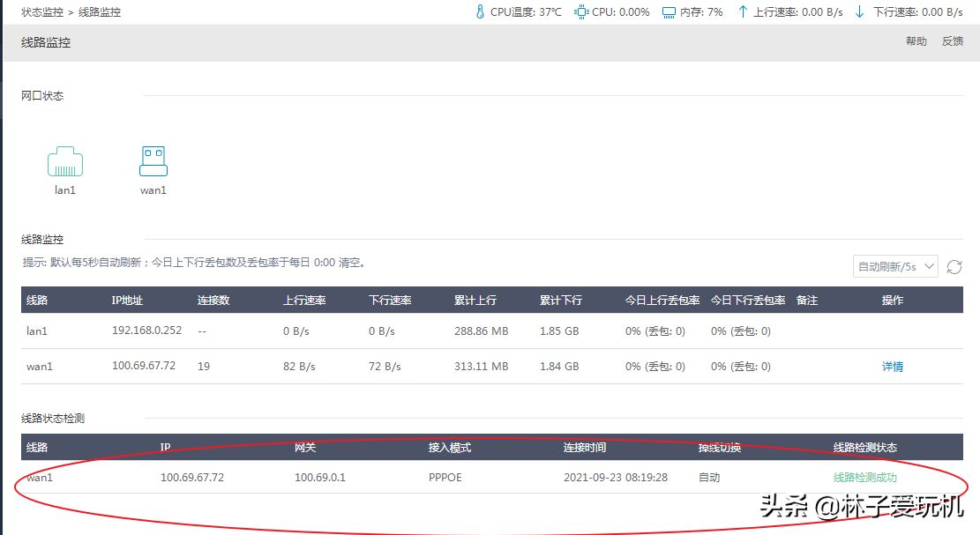
Task: Select the lan1 row IP 192.168.0.252
Action: pyautogui.click(x=146, y=331)
